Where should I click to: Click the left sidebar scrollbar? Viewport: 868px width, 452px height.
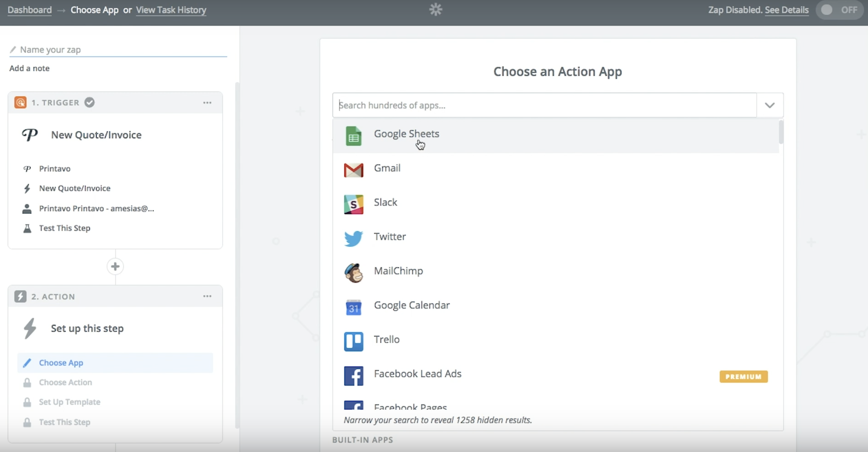(237, 255)
